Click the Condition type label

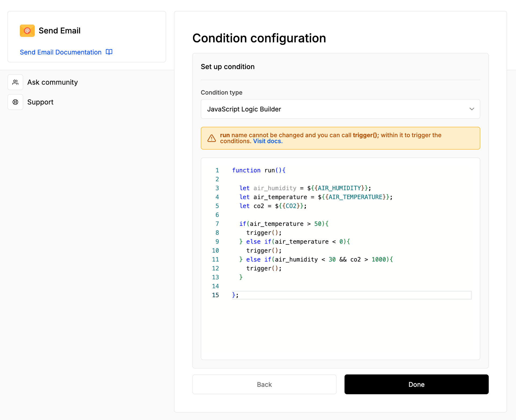point(221,92)
